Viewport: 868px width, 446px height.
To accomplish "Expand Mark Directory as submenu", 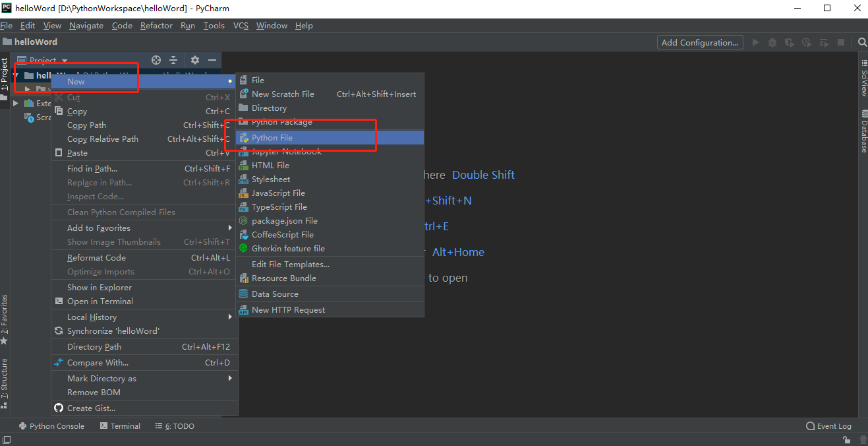I will pyautogui.click(x=144, y=378).
